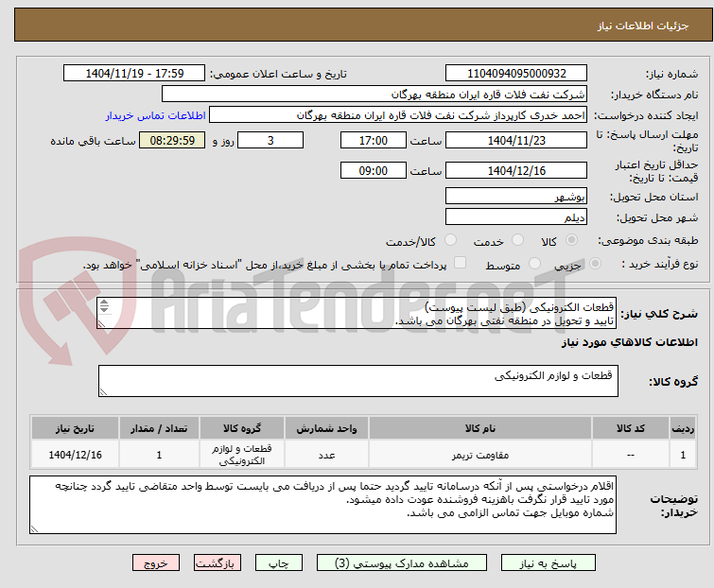Click the جزئیات اطلاعات نیاز page title
714x588 pixels.
(643, 26)
